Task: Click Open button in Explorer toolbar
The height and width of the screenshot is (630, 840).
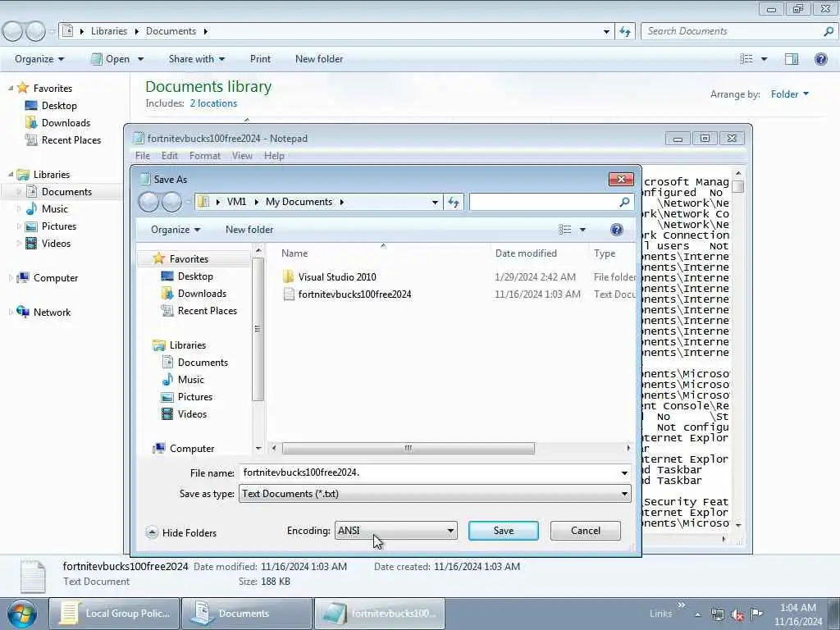Action: click(x=111, y=59)
